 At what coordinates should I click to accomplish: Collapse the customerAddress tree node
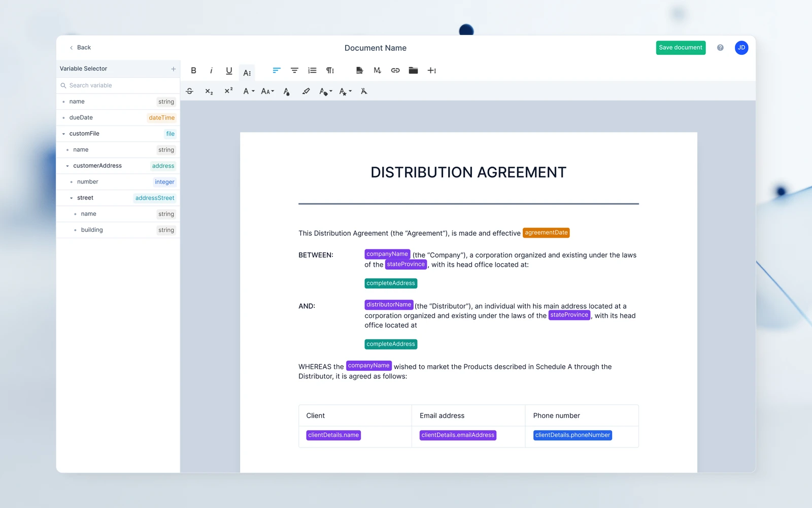point(67,166)
